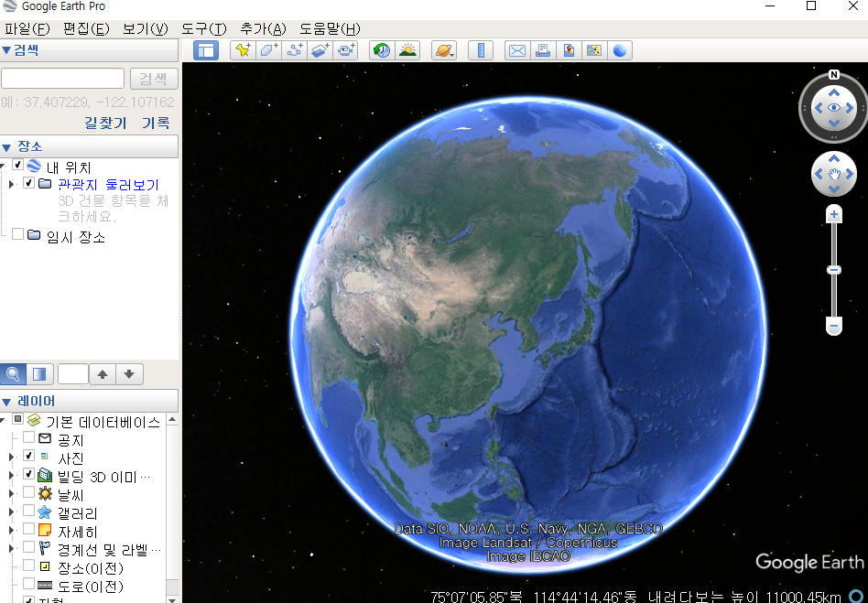Uncheck the 내 위치 checkbox

(x=17, y=165)
